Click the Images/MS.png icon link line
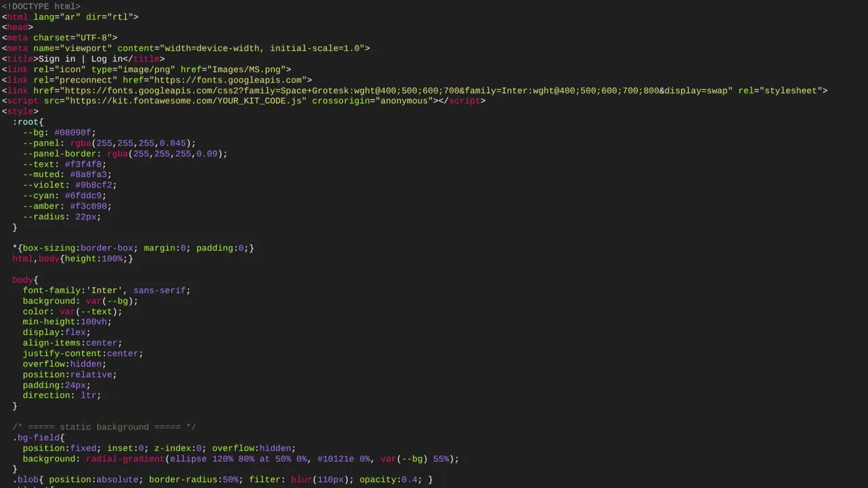868x488 pixels. [x=146, y=69]
